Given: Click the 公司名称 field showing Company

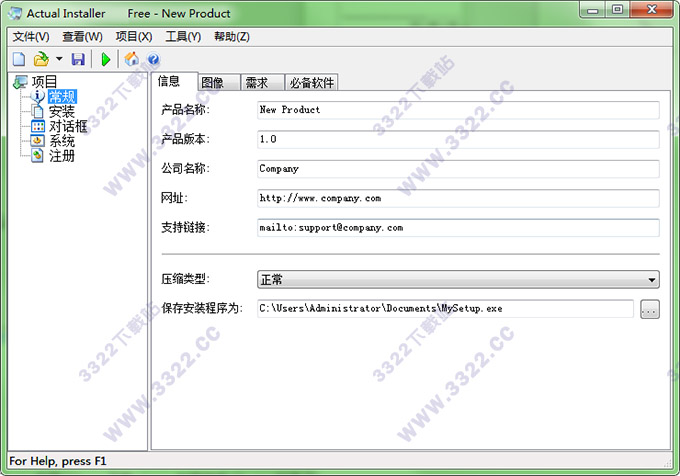Looking at the screenshot, I should tap(458, 169).
